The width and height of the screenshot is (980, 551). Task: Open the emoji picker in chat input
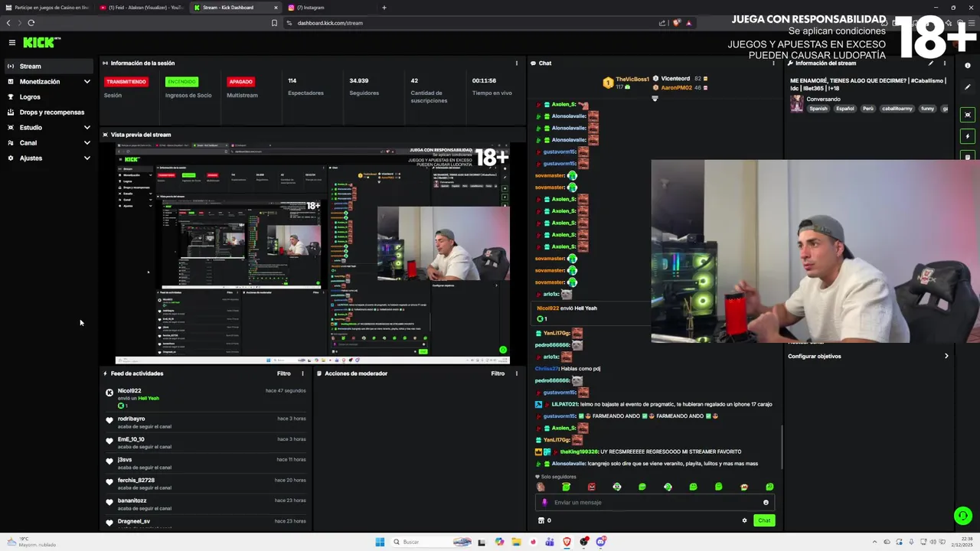766,503
